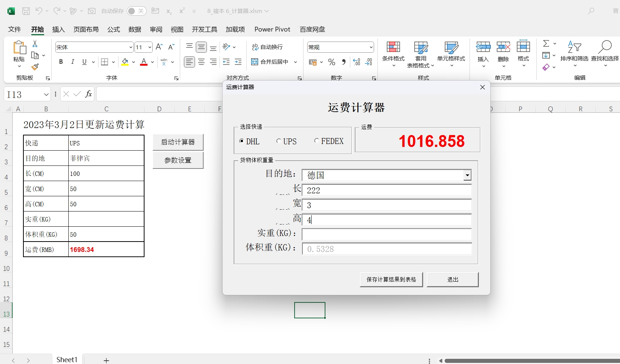The image size is (620, 364).
Task: Click the camera screenshot icon
Action: [x=92, y=11]
